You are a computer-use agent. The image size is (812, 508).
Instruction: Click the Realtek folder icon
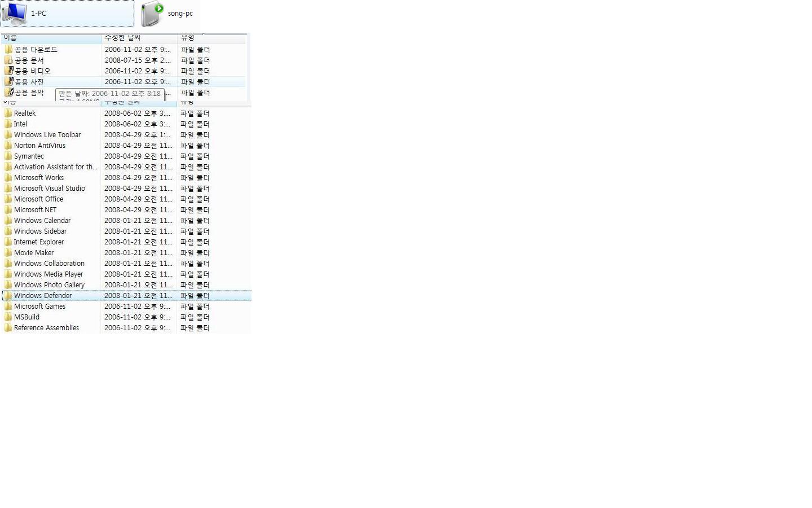(x=8, y=113)
